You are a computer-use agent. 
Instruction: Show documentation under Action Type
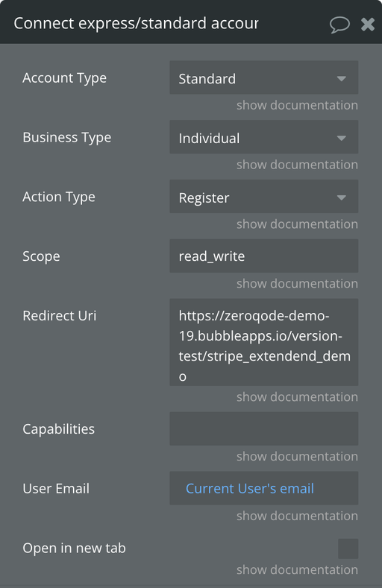click(297, 224)
